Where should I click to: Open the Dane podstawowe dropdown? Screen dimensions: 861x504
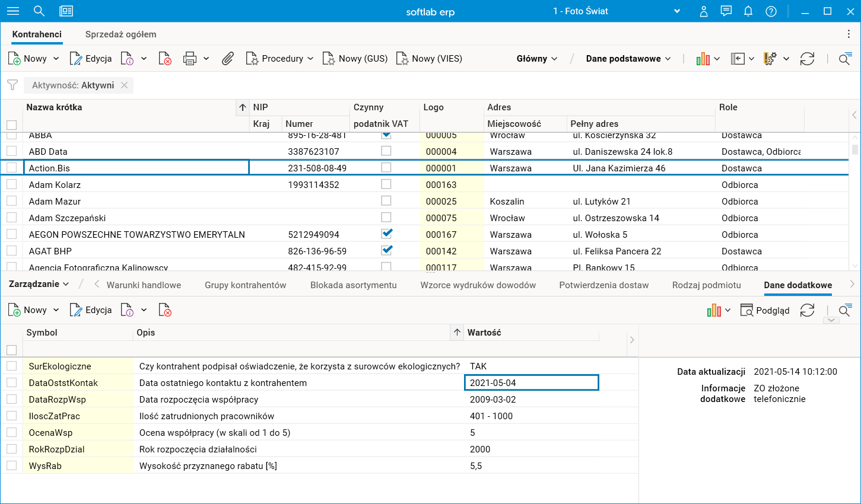[628, 59]
